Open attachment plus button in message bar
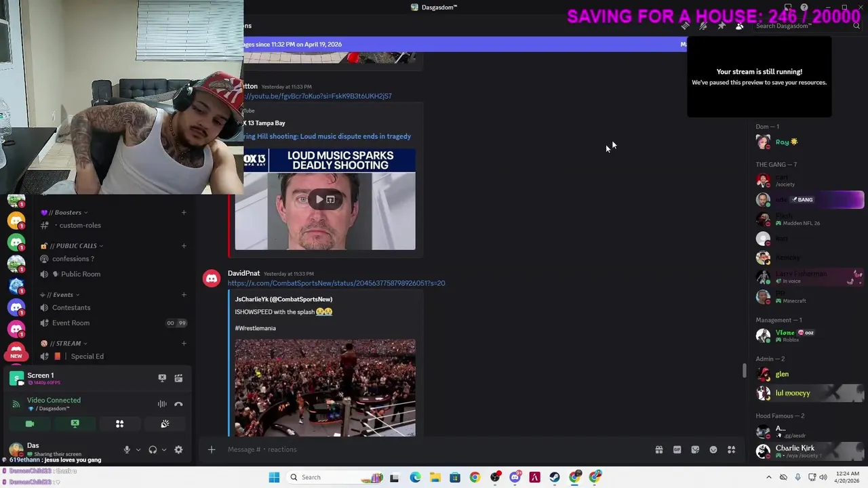 pos(212,449)
